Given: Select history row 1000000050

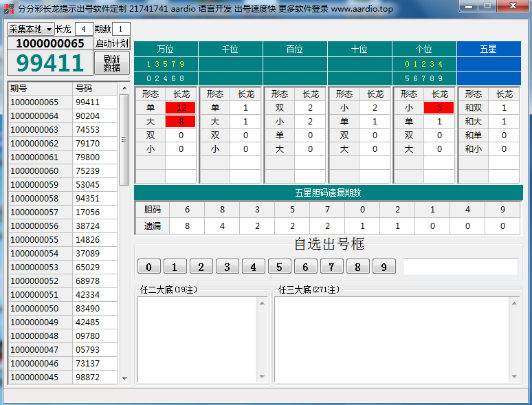Looking at the screenshot, I should click(63, 309).
